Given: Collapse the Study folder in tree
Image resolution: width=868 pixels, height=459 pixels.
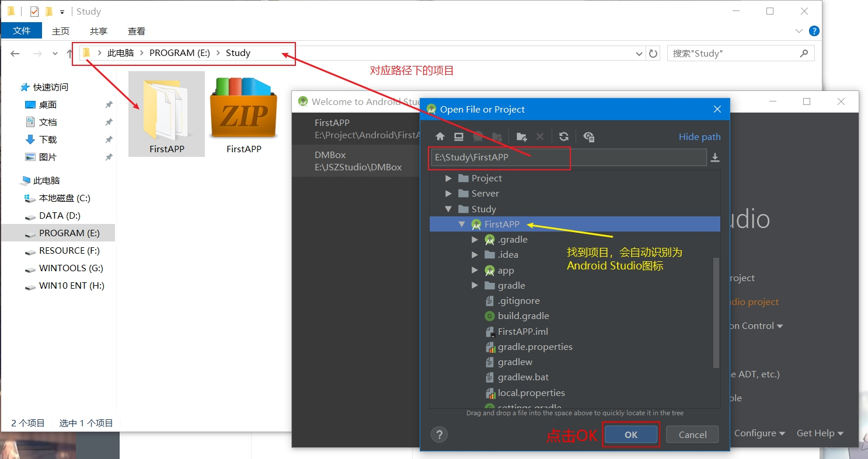Looking at the screenshot, I should [448, 209].
